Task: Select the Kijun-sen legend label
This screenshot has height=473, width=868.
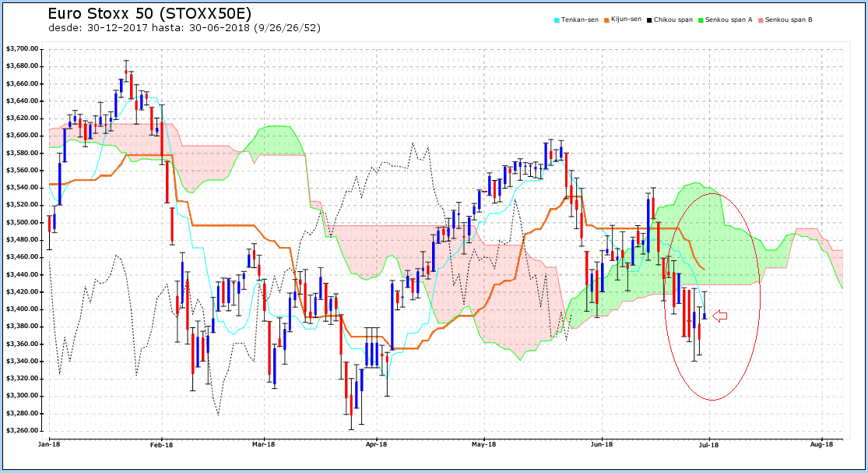Action: [x=626, y=19]
